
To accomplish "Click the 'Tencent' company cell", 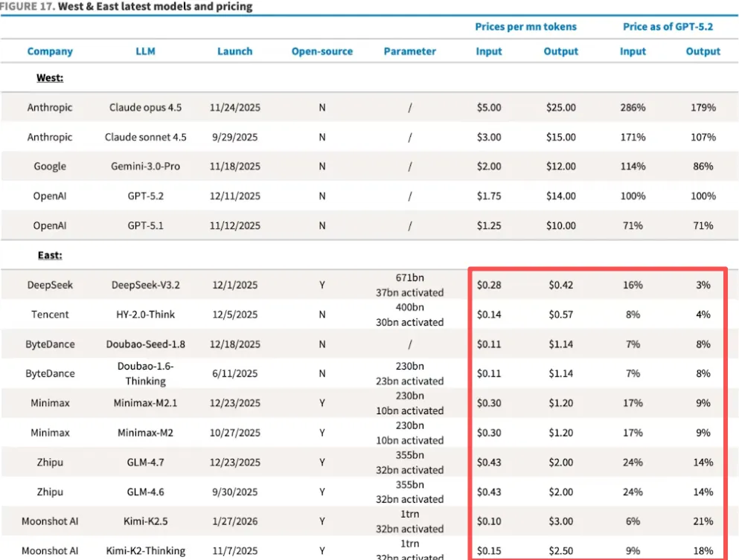I will pyautogui.click(x=50, y=315).
